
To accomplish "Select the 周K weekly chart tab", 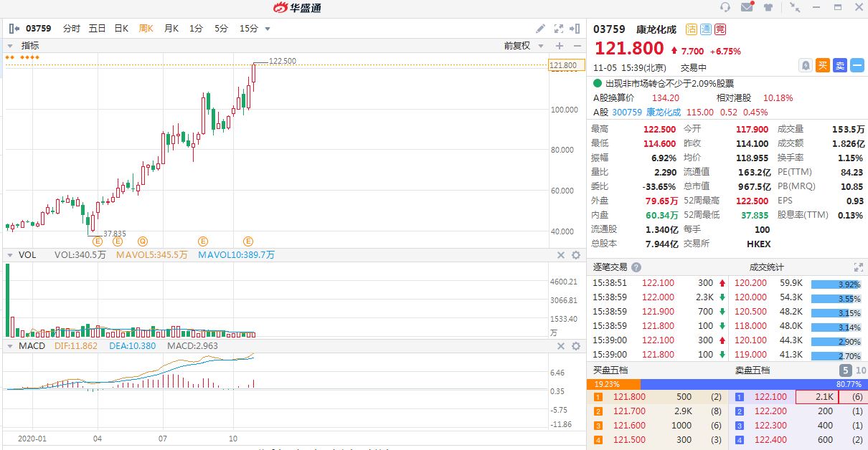I will point(146,29).
